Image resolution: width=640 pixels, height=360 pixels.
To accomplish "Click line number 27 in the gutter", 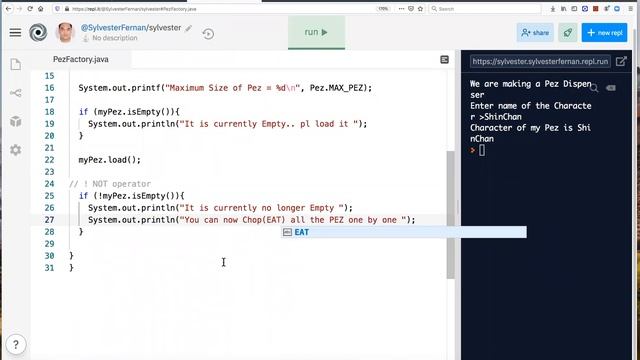I will [49, 220].
